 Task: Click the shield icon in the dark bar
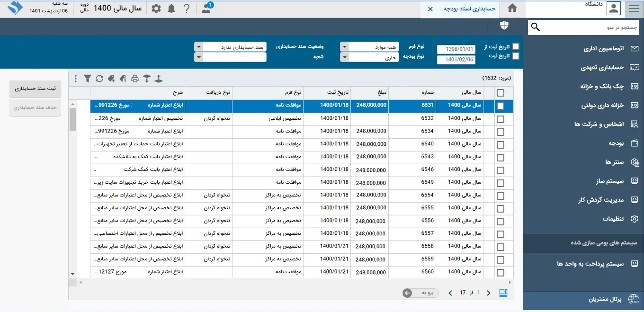tap(504, 26)
